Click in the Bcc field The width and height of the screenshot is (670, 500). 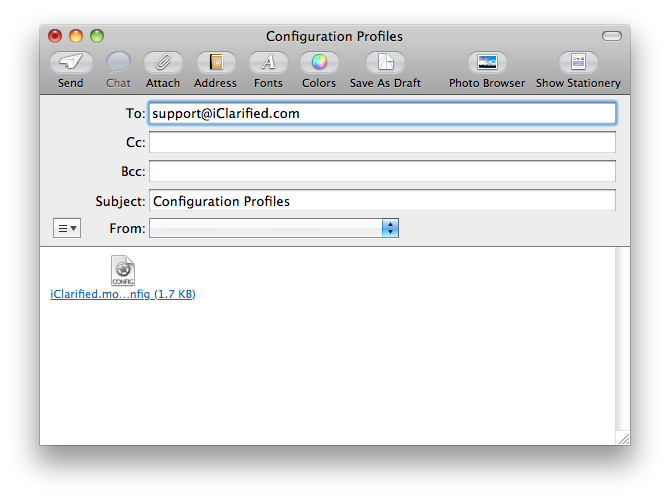(x=382, y=172)
